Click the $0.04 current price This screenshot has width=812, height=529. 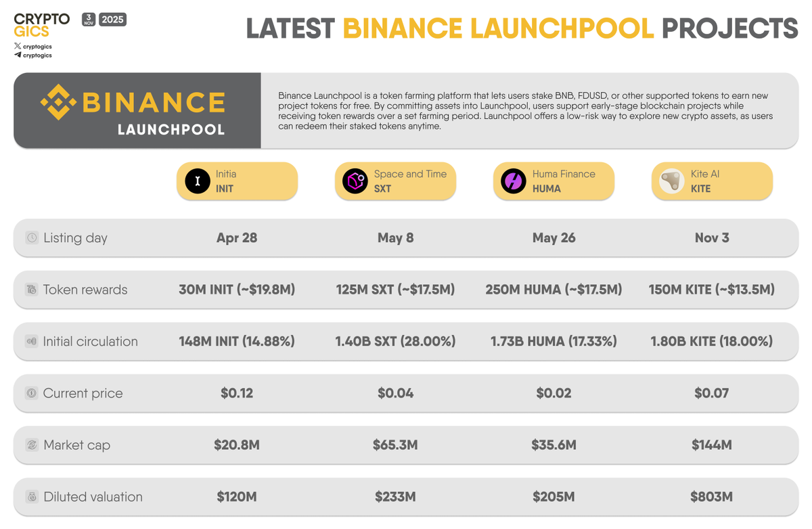(395, 393)
